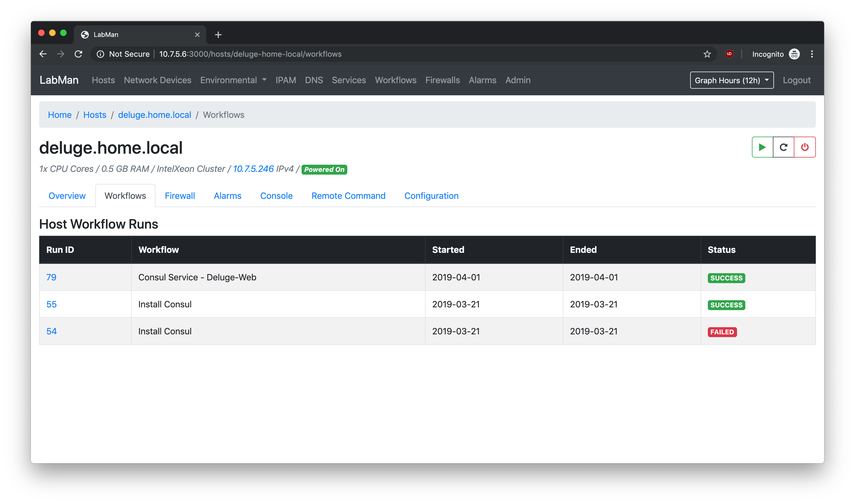Click the browser address bar URL

pyautogui.click(x=250, y=54)
